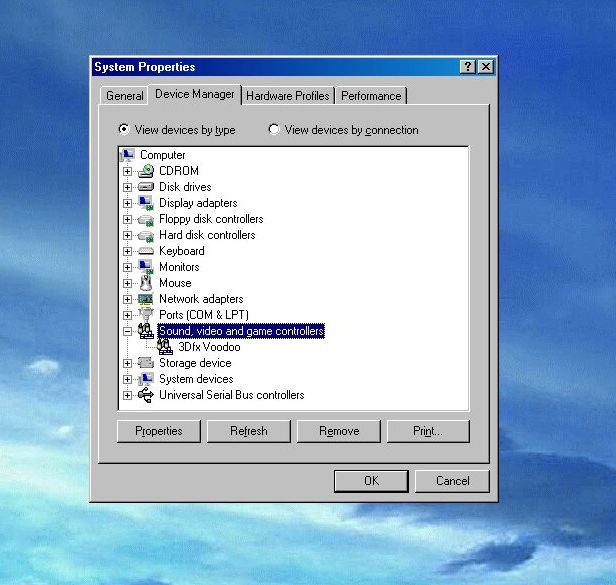Image resolution: width=616 pixels, height=585 pixels.
Task: Expand the Keyboard node
Action: click(x=127, y=251)
